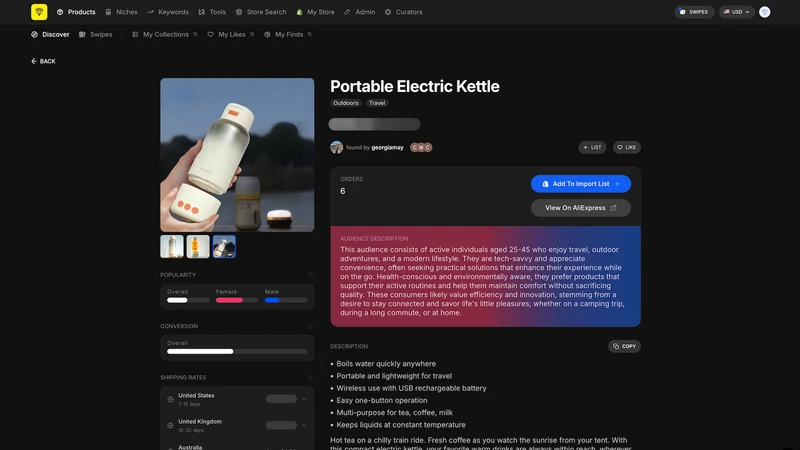Go to the Keywords page

(x=168, y=12)
